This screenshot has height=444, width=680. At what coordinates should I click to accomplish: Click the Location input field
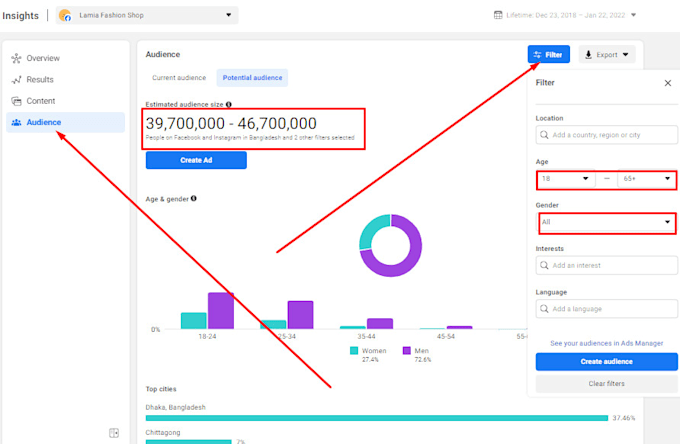tap(606, 135)
